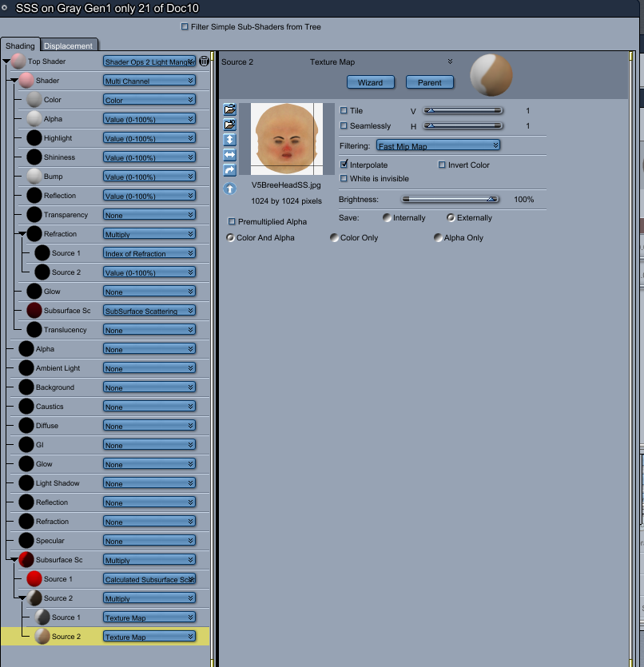The image size is (644, 667).
Task: Choose the Color Only option
Action: point(334,237)
